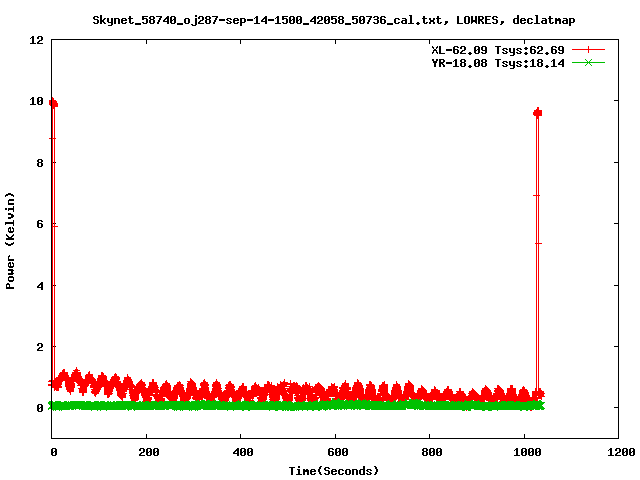
Task: Click the y-axis tick label 4
Action: coord(40,286)
